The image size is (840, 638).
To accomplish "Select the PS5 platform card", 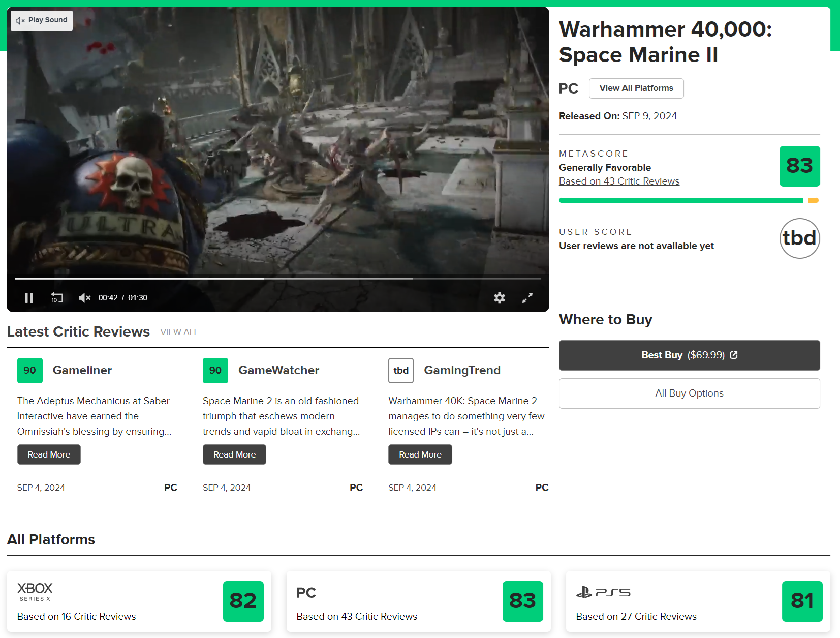I will point(698,601).
